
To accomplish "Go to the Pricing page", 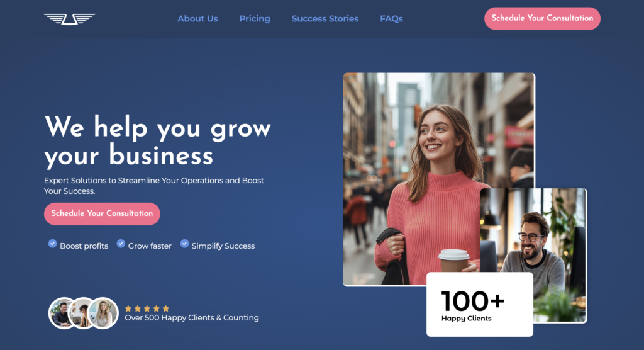I will [255, 18].
